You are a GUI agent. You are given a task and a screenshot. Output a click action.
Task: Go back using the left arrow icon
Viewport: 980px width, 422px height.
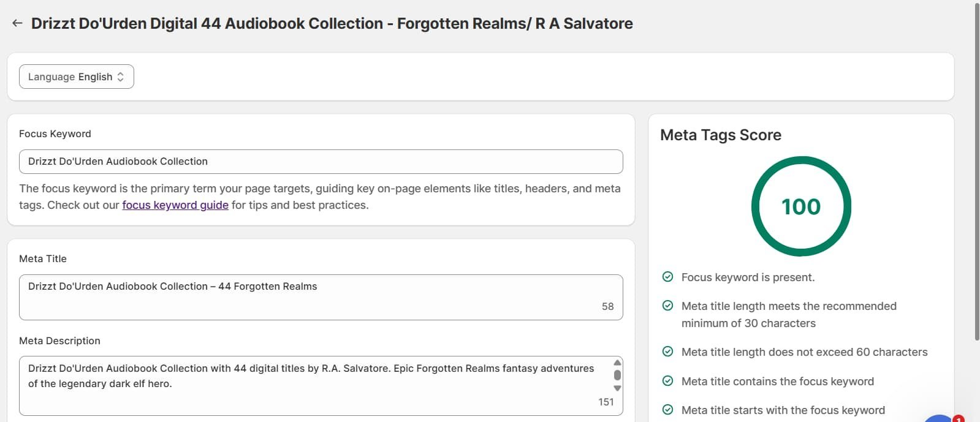pyautogui.click(x=17, y=23)
